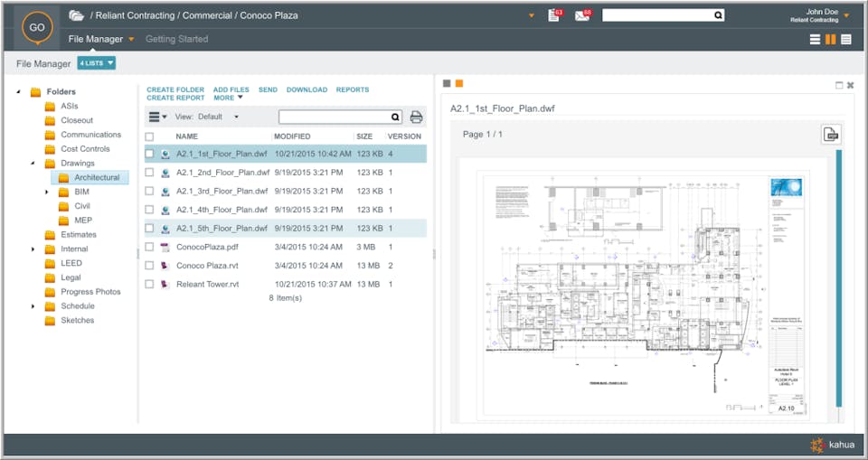Screen dimensions: 868x460
Task: Click the PDF export icon in preview
Action: tap(831, 135)
